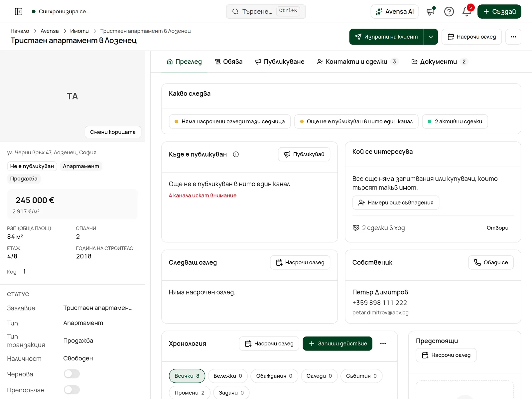The width and height of the screenshot is (532, 399).
Task: Open the help question mark icon
Action: click(x=449, y=12)
